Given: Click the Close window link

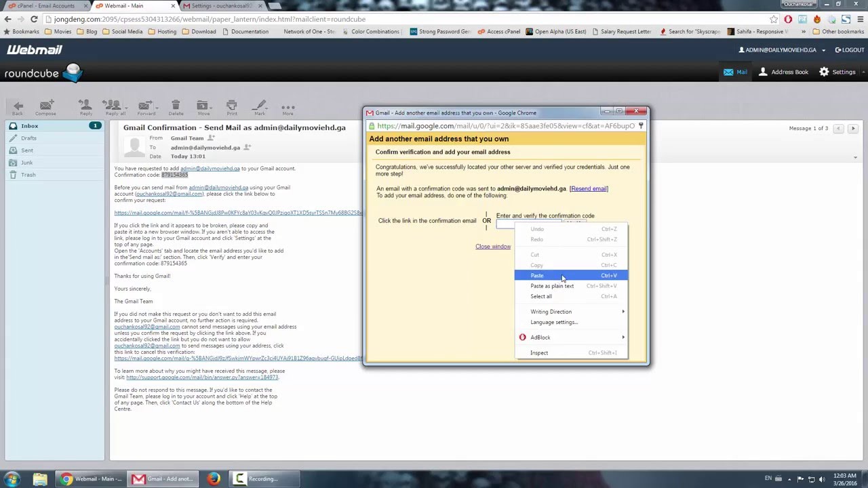Looking at the screenshot, I should point(493,247).
